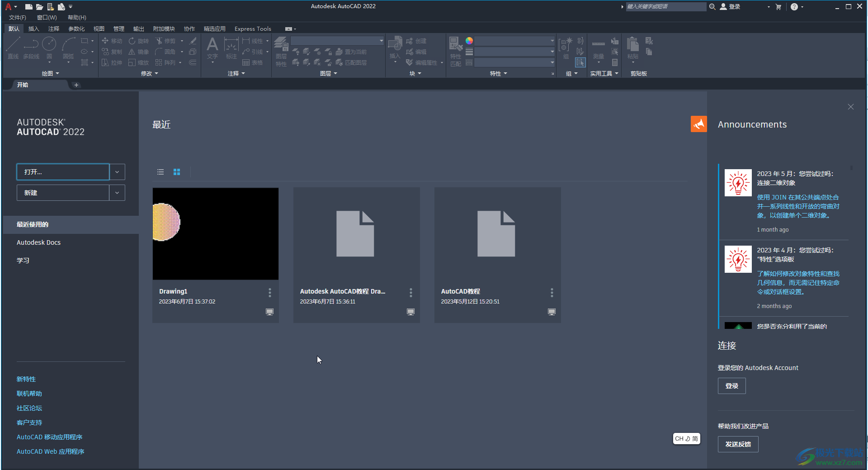Close the Announcements panel
The height and width of the screenshot is (470, 868).
coord(851,107)
